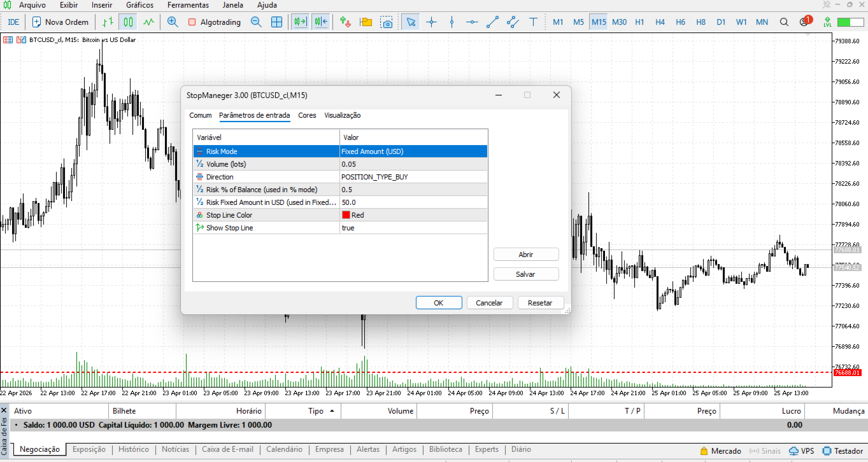Open the indicators list icon
The width and height of the screenshot is (868, 462).
click(346, 22)
